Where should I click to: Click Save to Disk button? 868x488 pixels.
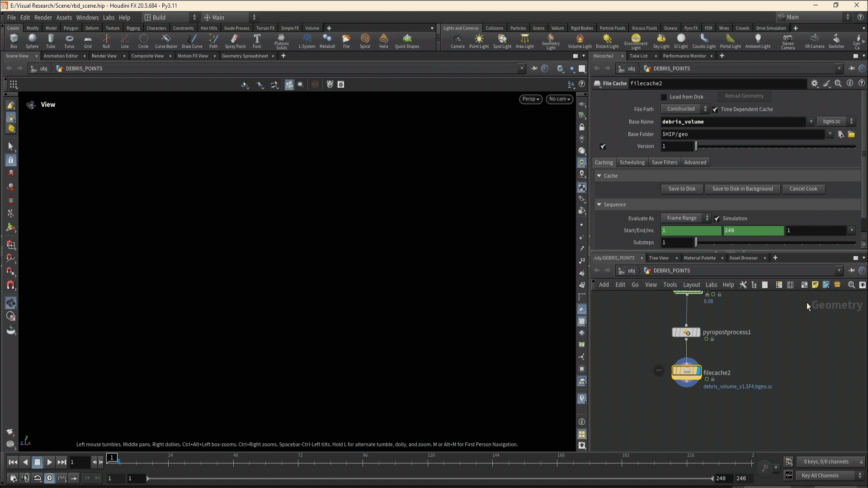click(x=682, y=189)
